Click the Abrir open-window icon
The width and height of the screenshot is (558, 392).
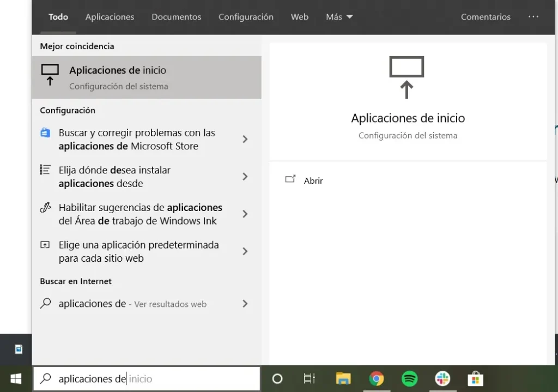(x=290, y=179)
